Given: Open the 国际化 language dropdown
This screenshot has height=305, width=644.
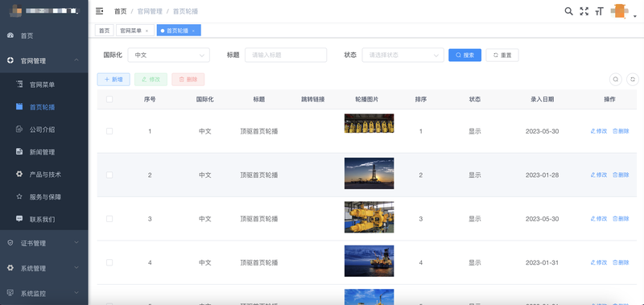Looking at the screenshot, I should pos(169,55).
